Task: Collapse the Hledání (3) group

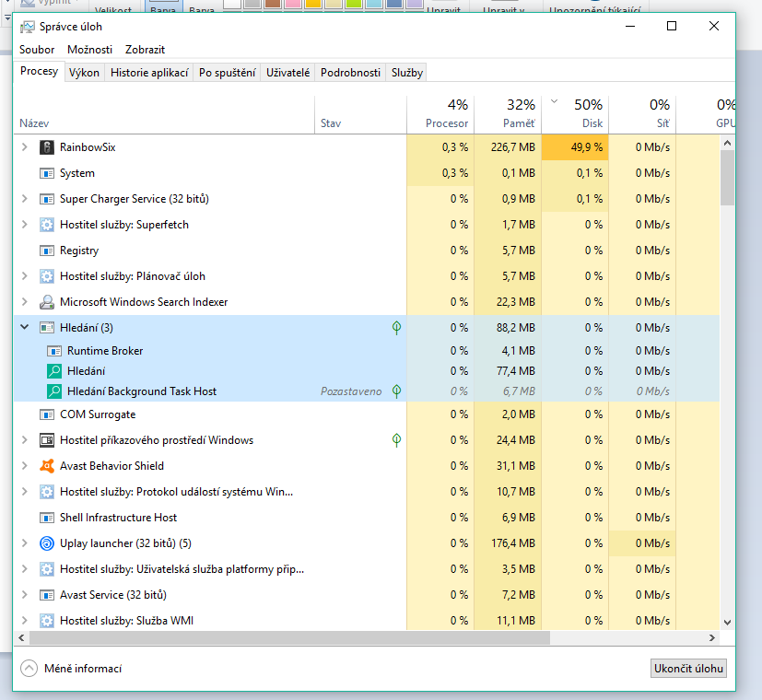Action: coord(24,327)
